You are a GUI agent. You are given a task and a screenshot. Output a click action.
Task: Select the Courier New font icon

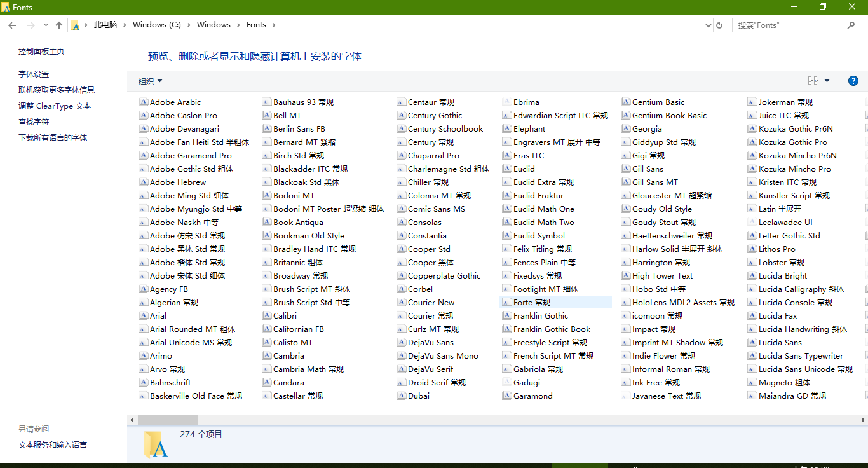402,302
